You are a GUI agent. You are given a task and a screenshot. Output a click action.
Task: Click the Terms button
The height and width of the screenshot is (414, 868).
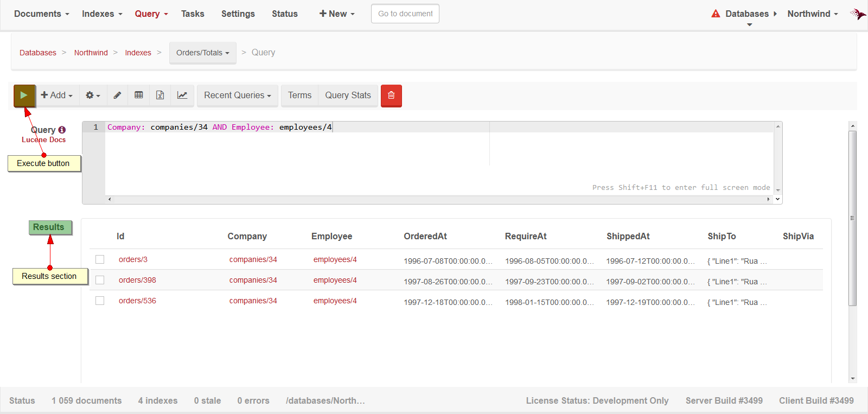(x=299, y=95)
